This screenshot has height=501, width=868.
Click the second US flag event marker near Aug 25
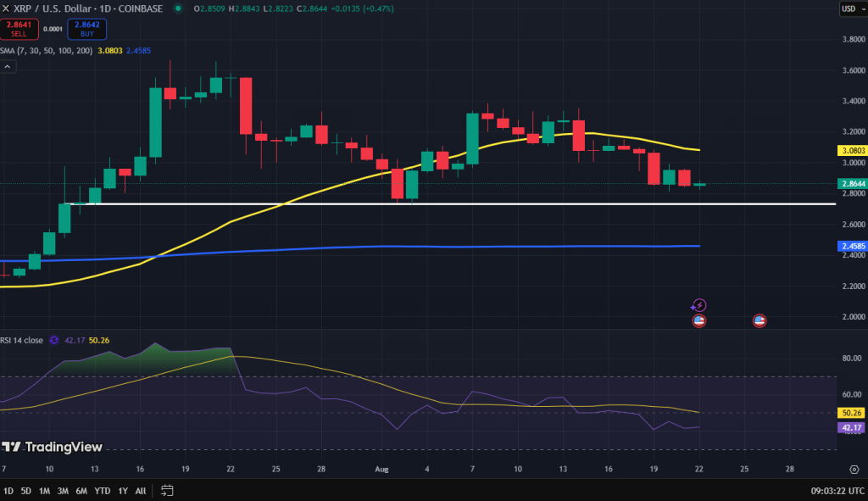click(759, 320)
